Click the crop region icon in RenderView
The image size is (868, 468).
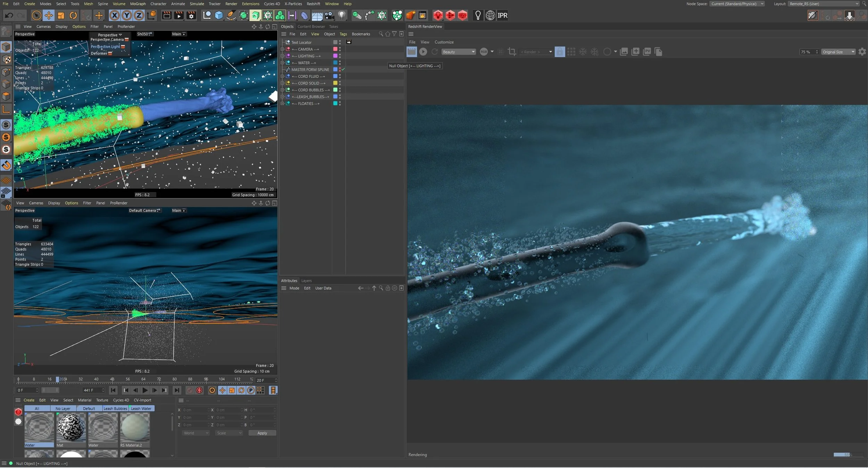pyautogui.click(x=512, y=52)
